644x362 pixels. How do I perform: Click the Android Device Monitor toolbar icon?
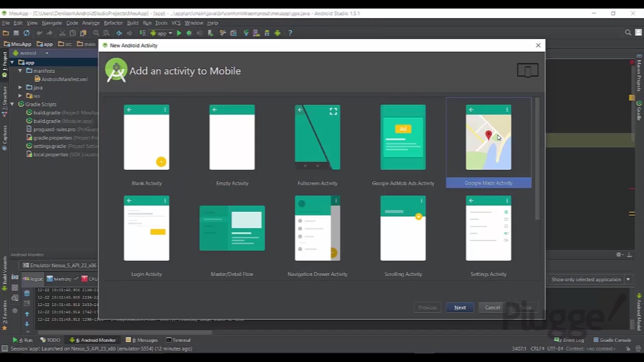coord(277,33)
